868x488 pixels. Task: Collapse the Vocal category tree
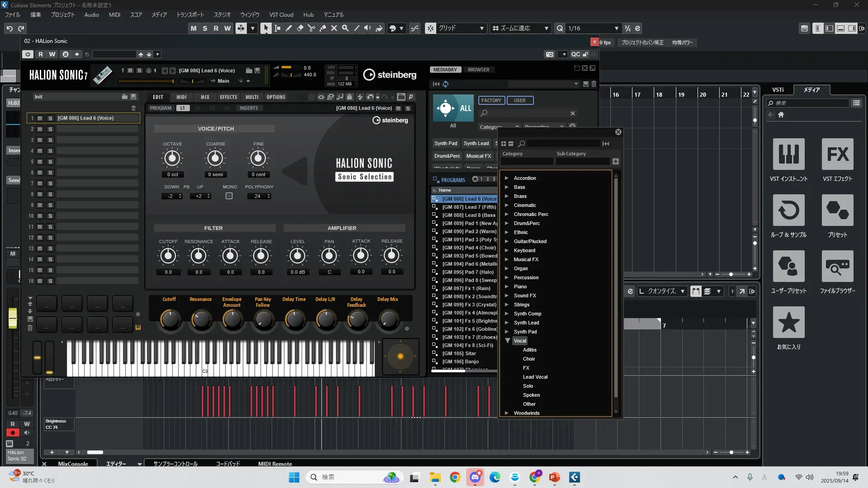point(507,341)
